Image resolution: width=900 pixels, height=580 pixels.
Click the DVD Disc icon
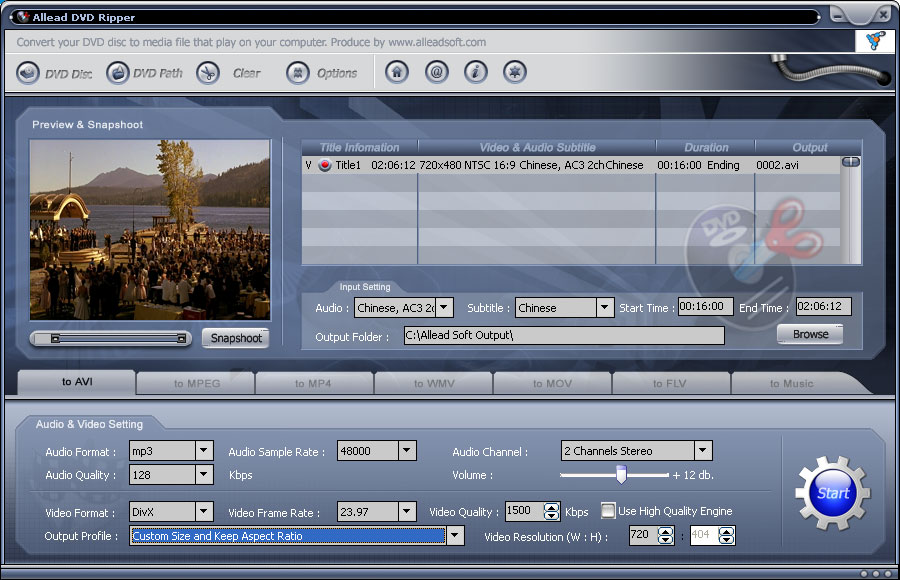coord(28,73)
